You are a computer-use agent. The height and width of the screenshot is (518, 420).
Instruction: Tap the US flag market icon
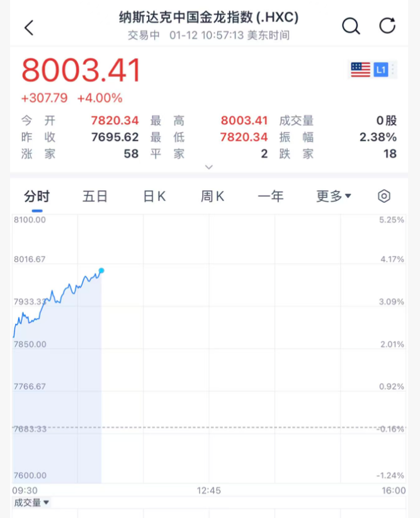360,69
